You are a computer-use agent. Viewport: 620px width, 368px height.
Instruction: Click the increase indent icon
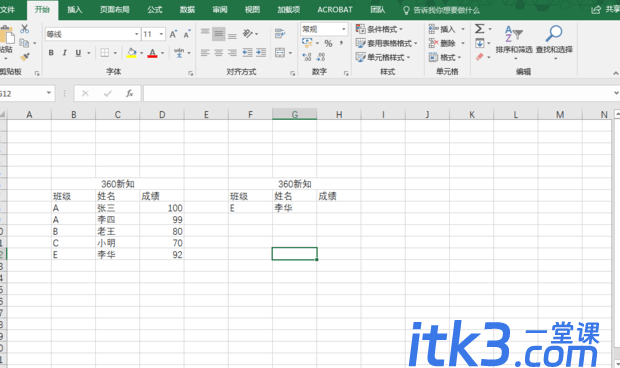pos(261,53)
